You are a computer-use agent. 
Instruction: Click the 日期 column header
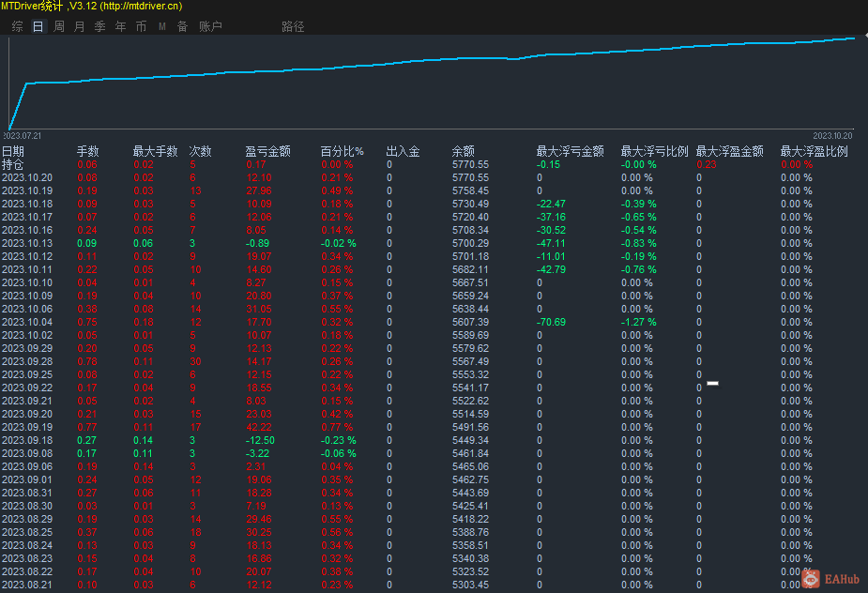click(x=13, y=151)
